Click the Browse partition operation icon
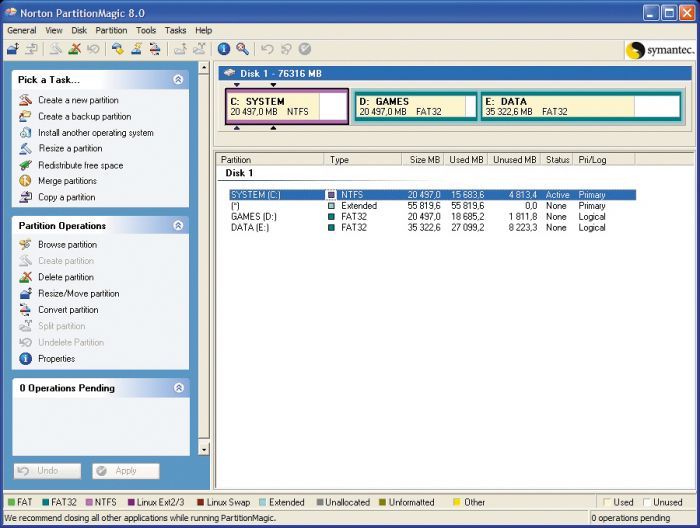This screenshot has width=700, height=528. (25, 245)
